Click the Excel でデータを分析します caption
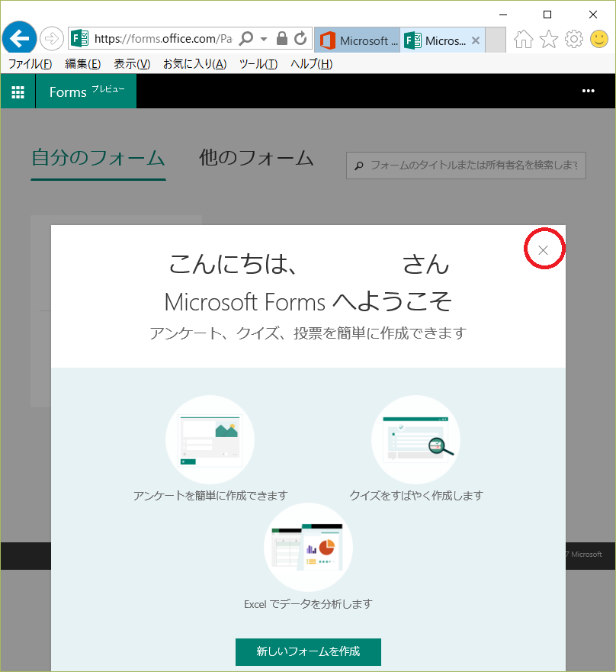This screenshot has height=672, width=616. 308,604
